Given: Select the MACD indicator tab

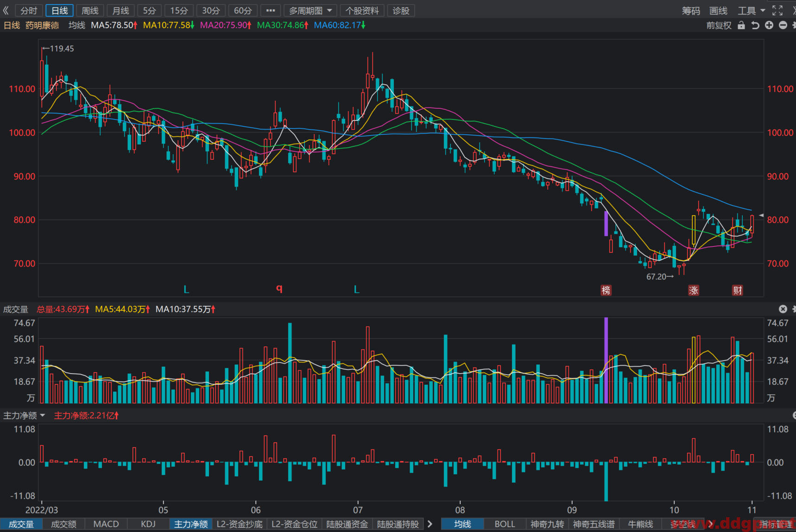Looking at the screenshot, I should tap(106, 524).
